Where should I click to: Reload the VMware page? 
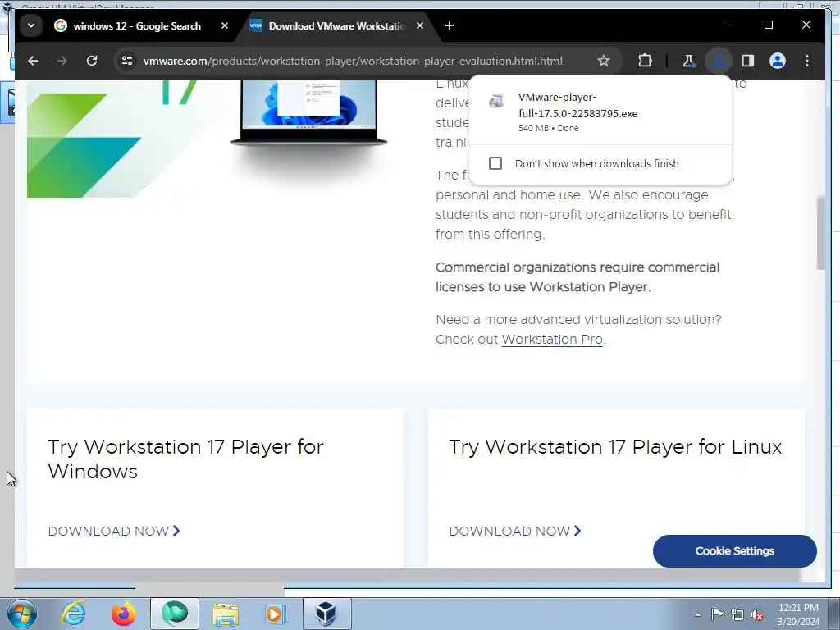(92, 61)
